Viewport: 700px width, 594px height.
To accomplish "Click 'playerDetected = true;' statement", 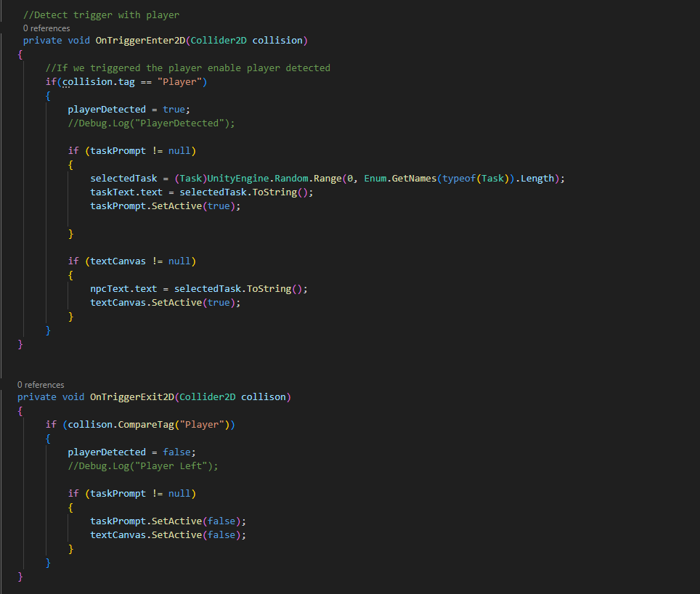I will pos(129,110).
